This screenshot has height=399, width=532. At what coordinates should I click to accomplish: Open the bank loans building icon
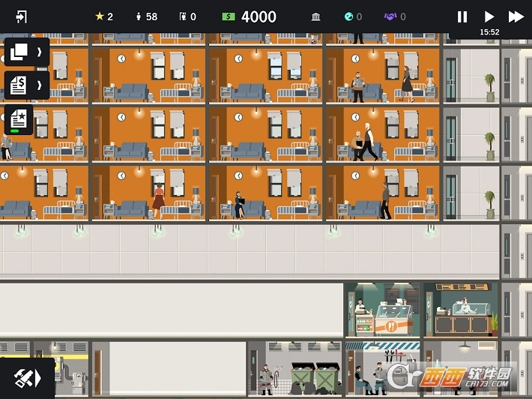[316, 16]
